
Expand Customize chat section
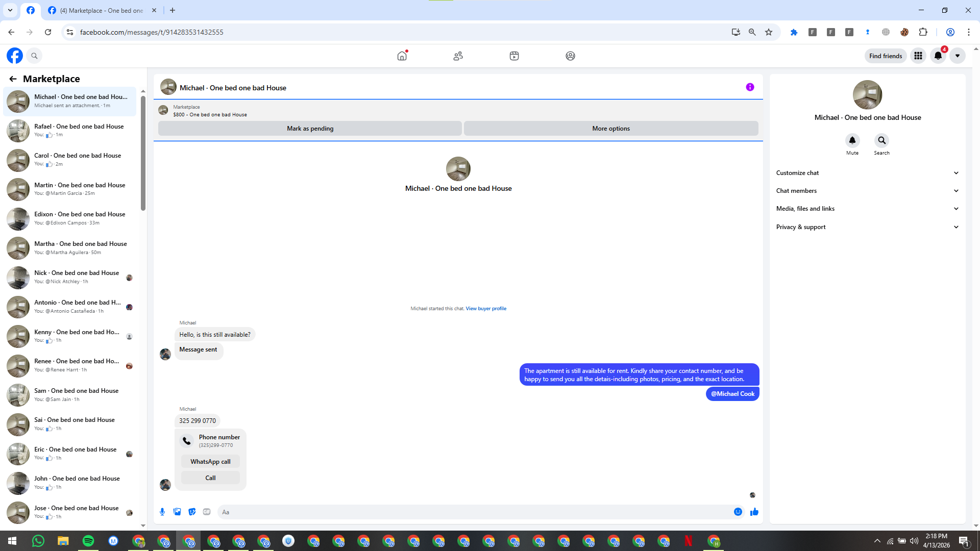(867, 173)
